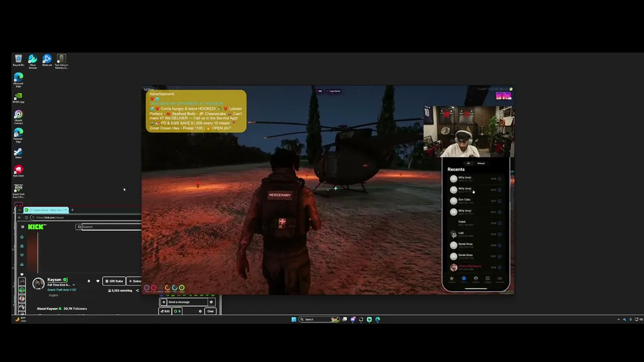Share the Kaysan stream
Image resolution: width=644 pixels, height=362 pixels.
coord(137,291)
